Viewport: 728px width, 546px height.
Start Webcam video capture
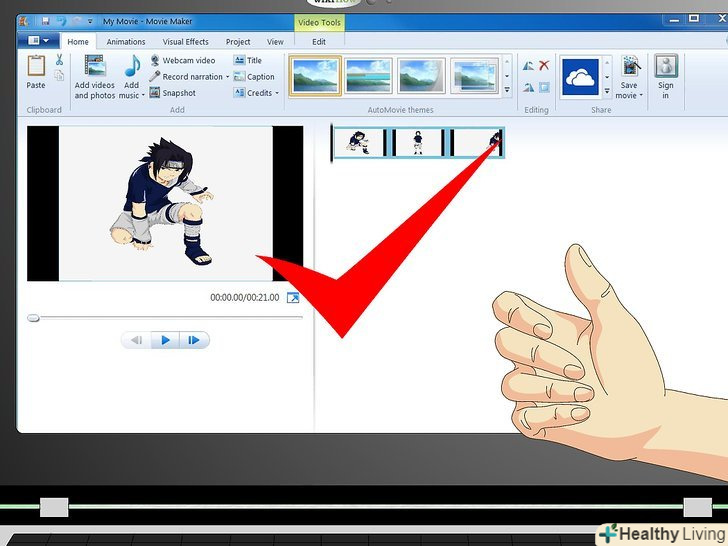pyautogui.click(x=183, y=60)
